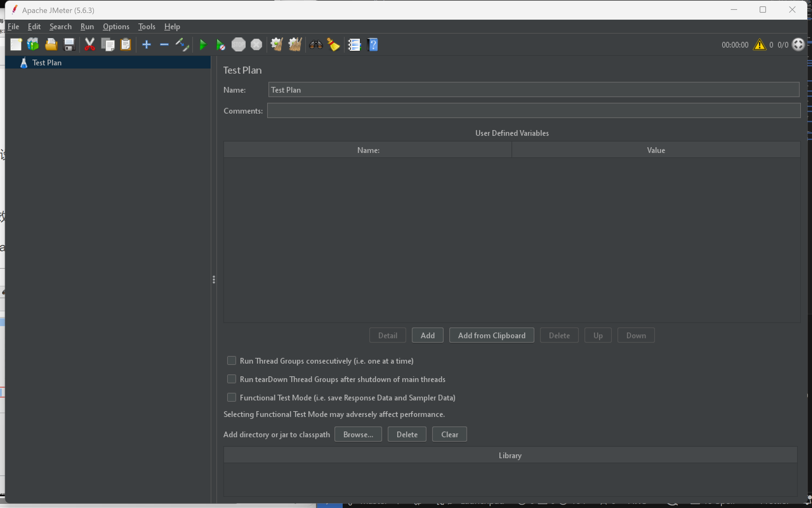
Task: Click the 00:00:00 elapsed timer
Action: tap(735, 45)
